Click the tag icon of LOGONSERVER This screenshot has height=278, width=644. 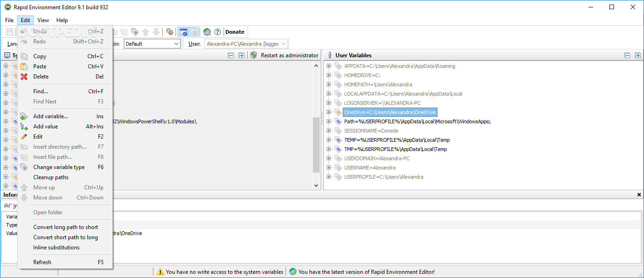click(x=338, y=103)
